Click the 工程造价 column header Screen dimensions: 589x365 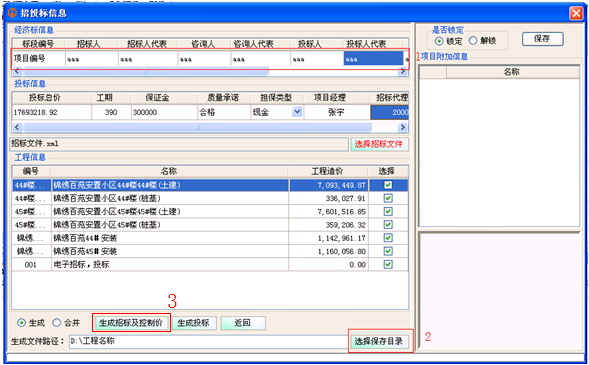327,171
